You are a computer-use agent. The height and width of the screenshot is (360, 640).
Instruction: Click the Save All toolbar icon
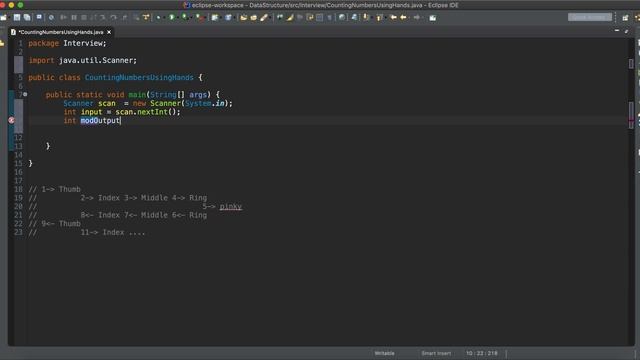pos(27,18)
